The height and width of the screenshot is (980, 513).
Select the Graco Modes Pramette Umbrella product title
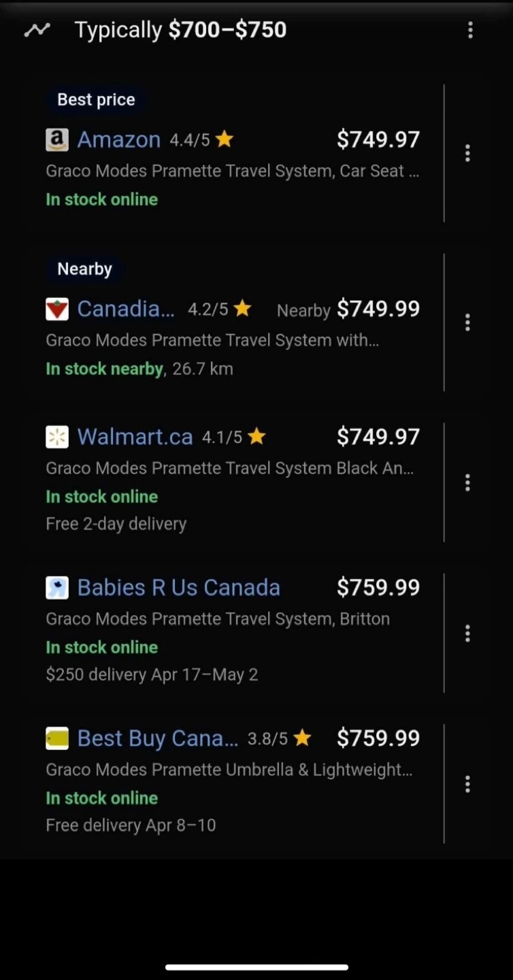229,770
